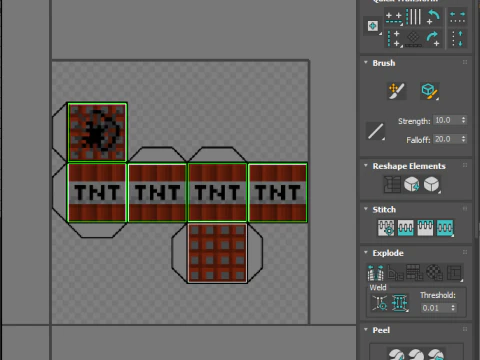Screen dimensions: 480x360
Task: Click Relax Until Flat in Reshape Elements
Action: tap(412, 184)
